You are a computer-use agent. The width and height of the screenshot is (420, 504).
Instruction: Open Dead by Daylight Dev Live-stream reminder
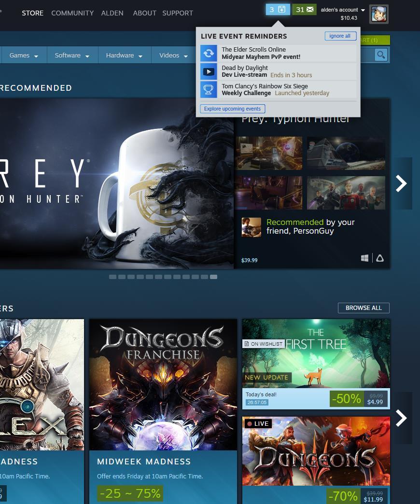[278, 71]
